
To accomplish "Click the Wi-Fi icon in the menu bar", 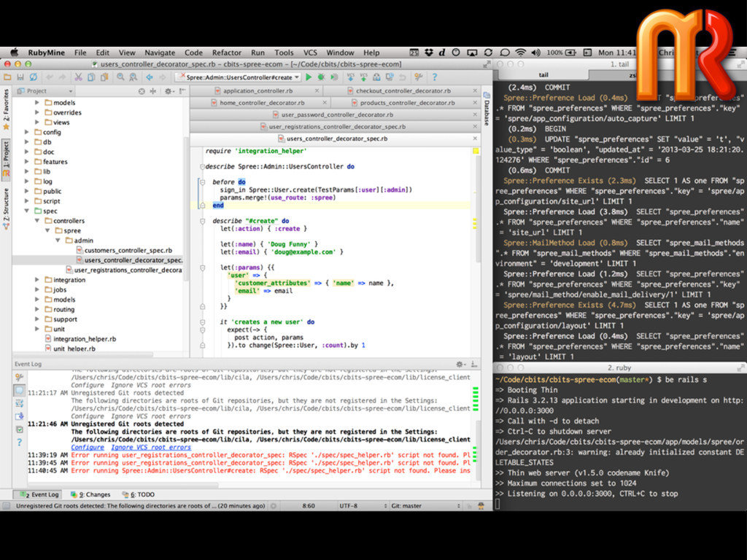I will tap(521, 52).
